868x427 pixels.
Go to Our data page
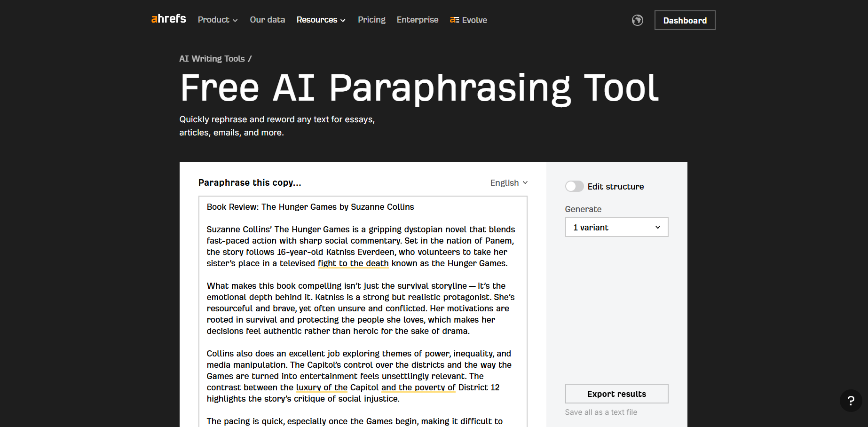(267, 20)
